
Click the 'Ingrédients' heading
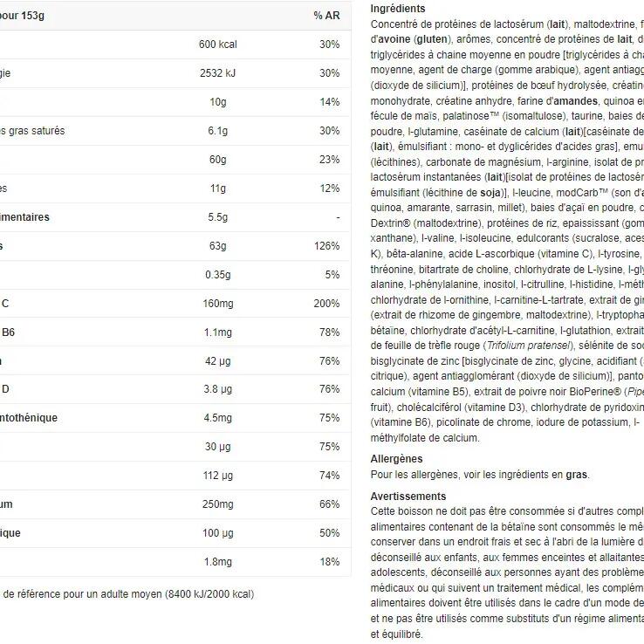(398, 9)
